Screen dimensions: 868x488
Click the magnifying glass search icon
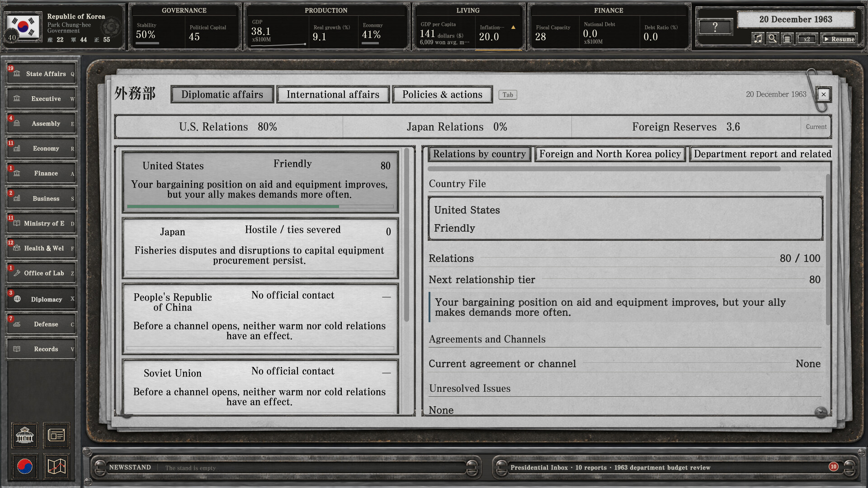coord(772,39)
